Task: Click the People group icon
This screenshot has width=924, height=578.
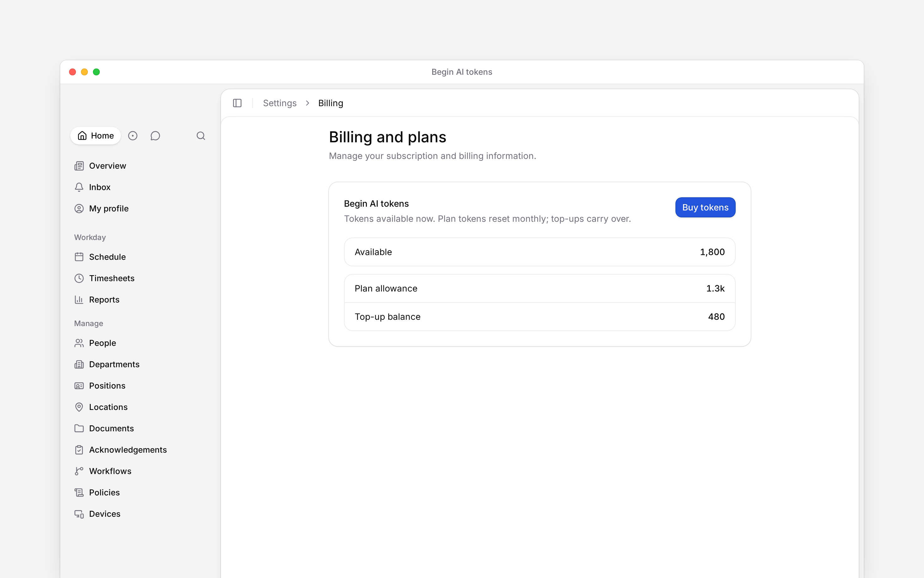Action: click(79, 343)
